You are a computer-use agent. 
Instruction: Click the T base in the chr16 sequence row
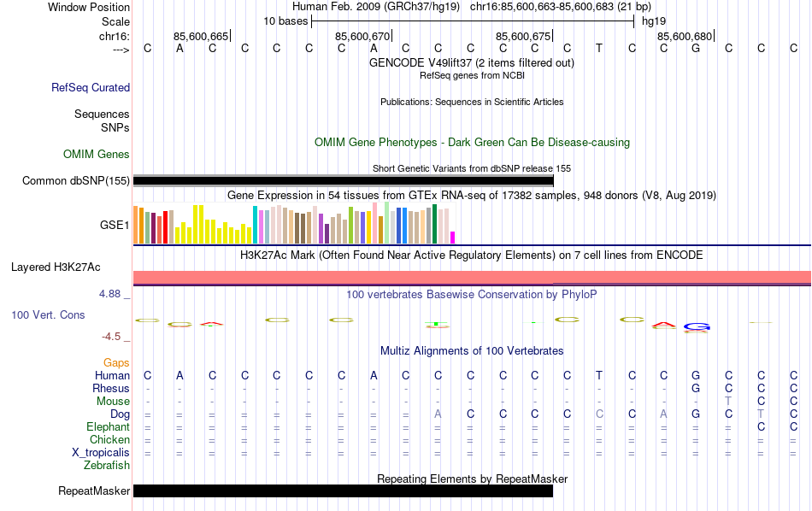click(x=599, y=48)
